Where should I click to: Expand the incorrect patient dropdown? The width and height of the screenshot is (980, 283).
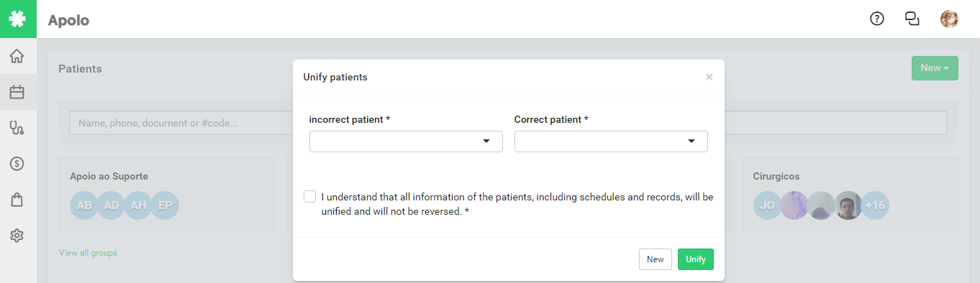[x=406, y=141]
